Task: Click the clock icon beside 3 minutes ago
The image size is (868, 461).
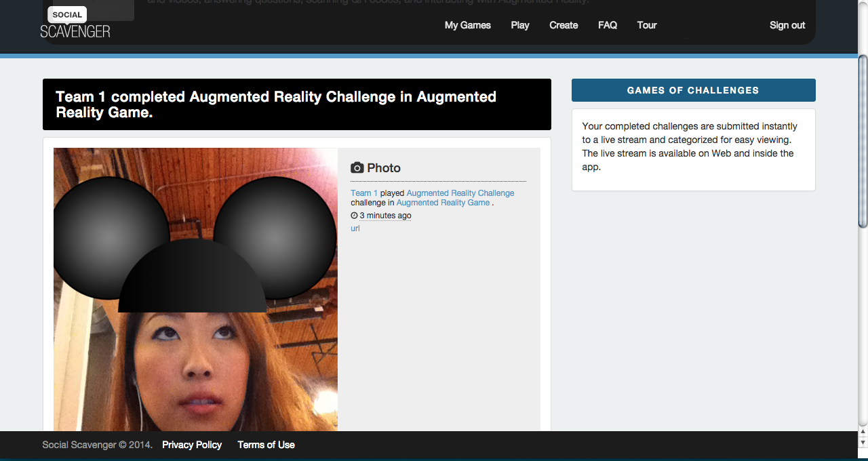Action: click(x=354, y=216)
